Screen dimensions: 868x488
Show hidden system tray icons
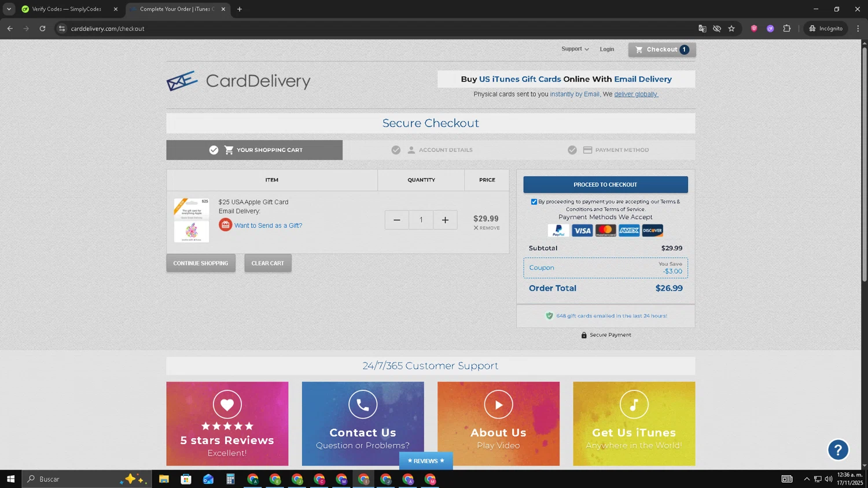point(807,479)
